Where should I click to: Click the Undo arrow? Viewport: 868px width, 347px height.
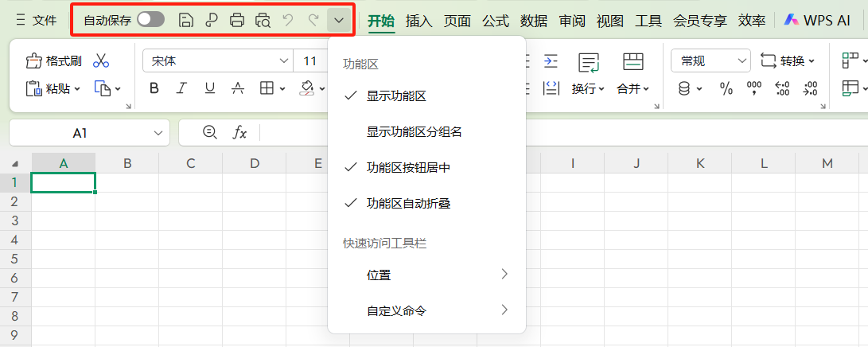click(288, 21)
